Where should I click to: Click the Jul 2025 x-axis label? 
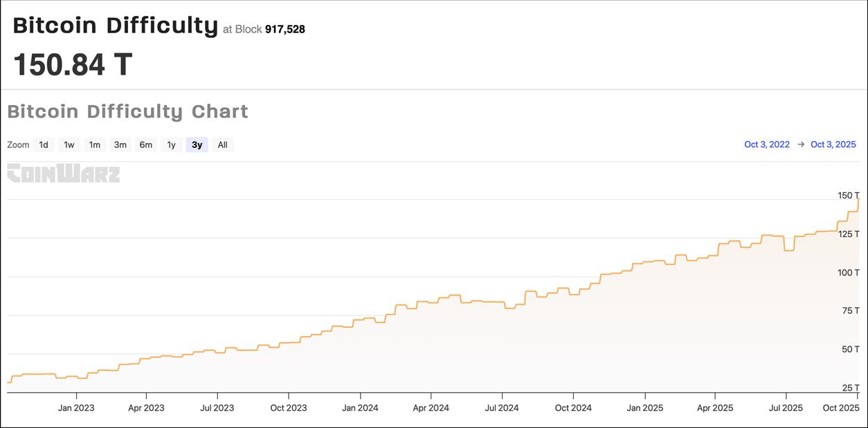785,408
